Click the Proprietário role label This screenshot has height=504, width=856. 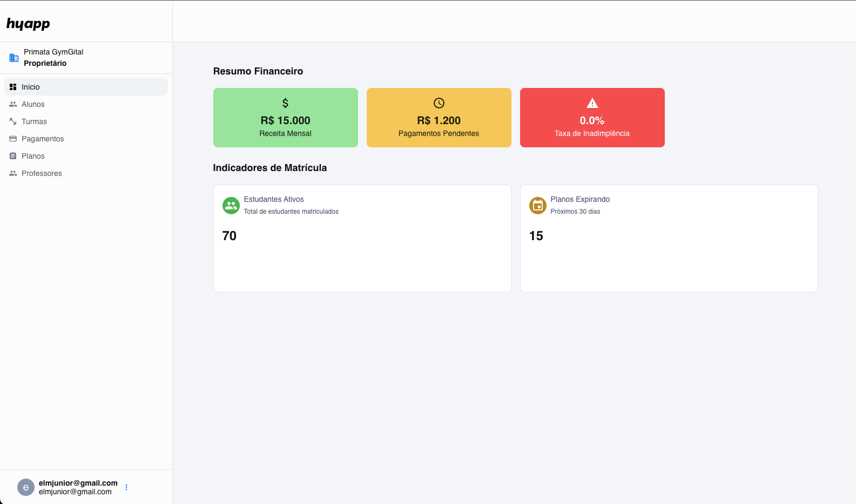tap(45, 63)
